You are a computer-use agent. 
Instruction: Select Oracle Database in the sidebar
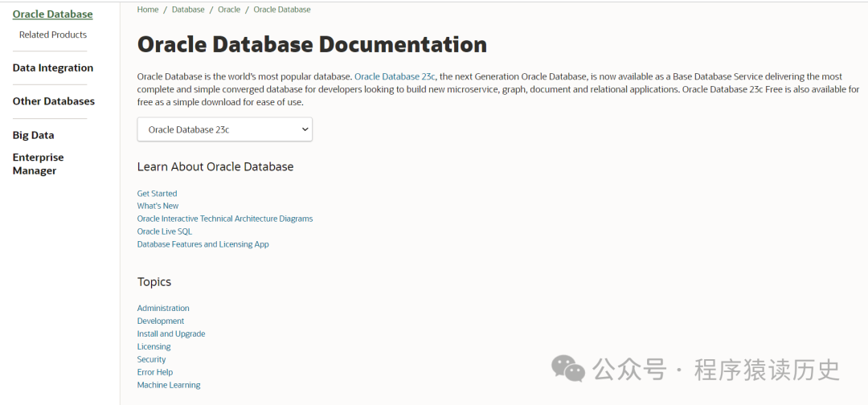(52, 14)
